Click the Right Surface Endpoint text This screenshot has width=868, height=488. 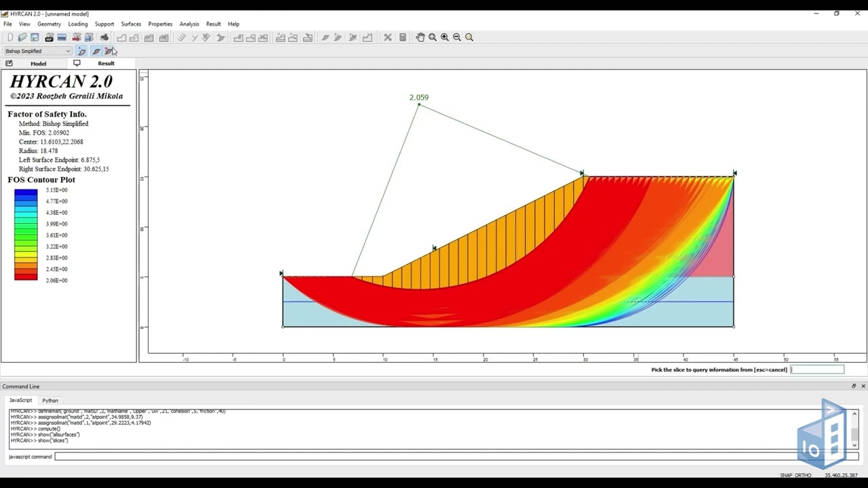pyautogui.click(x=64, y=169)
